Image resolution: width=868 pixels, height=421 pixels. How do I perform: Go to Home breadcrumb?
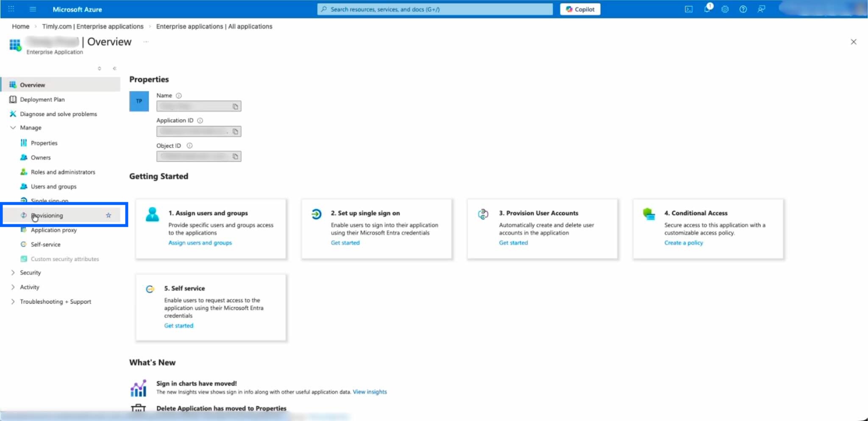click(x=20, y=26)
